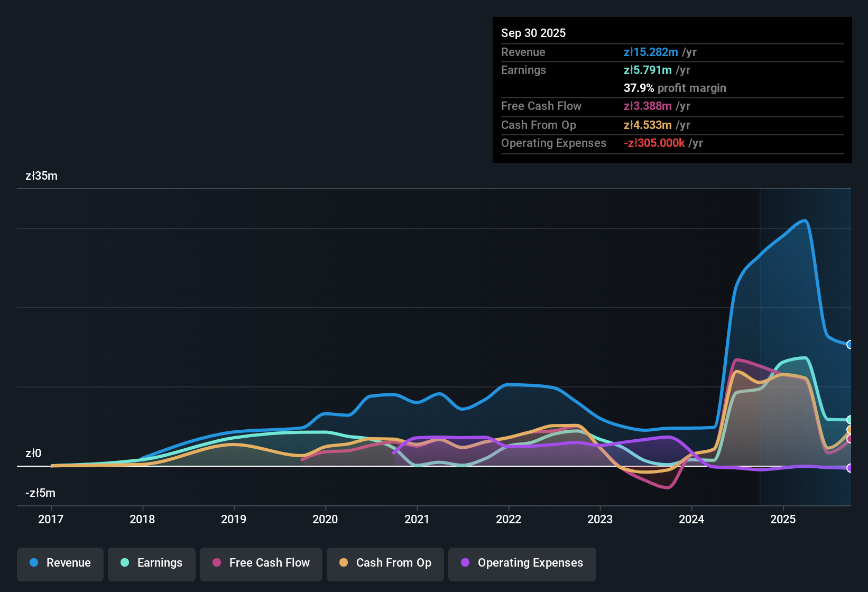
Task: Click the pink Free Cash Flow legend dot
Action: 216,563
